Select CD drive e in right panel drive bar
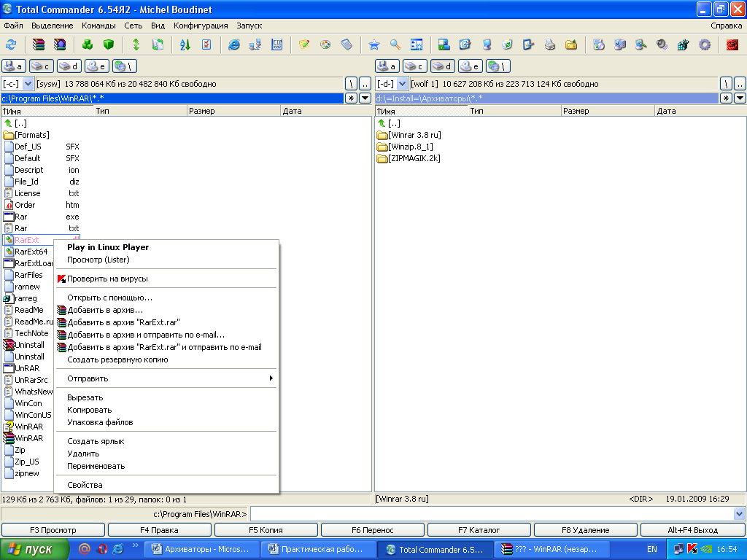Viewport: 747px width, 560px height. tap(470, 66)
